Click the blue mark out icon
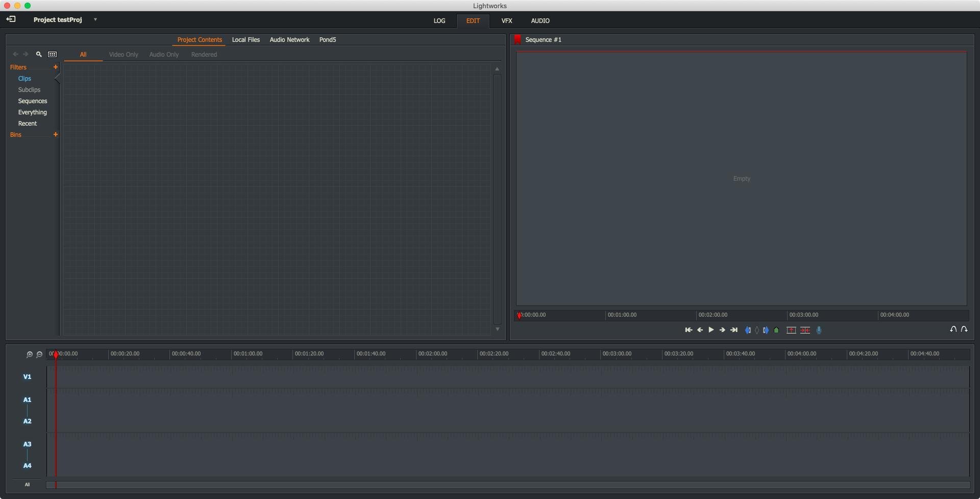980x499 pixels. 766,330
